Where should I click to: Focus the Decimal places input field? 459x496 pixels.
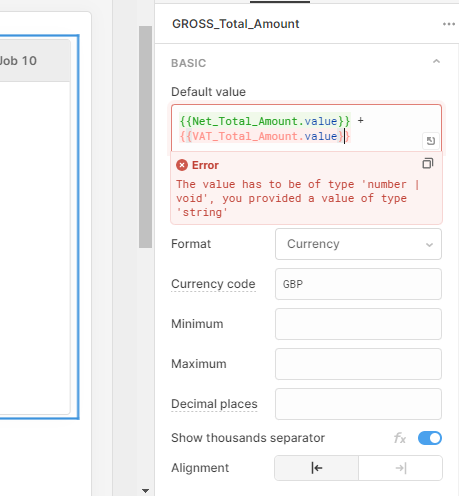coord(358,404)
